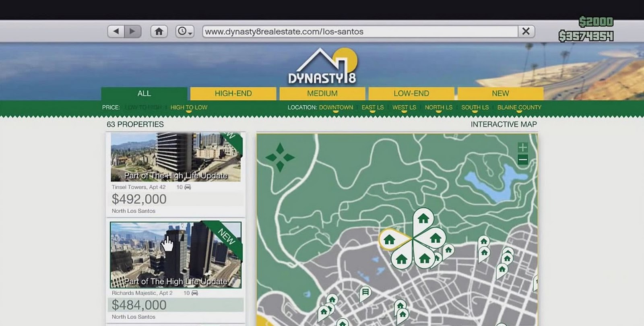Select the yellow-highlighted house map marker
The width and height of the screenshot is (644, 326).
click(389, 240)
